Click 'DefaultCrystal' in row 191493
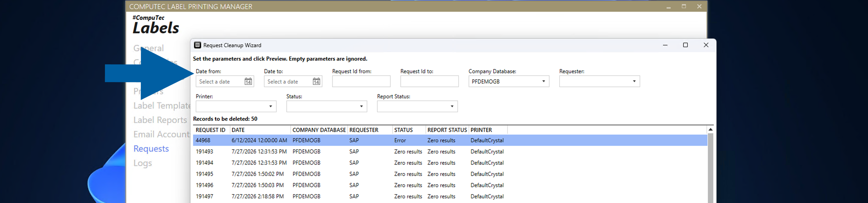The image size is (868, 203). (487, 151)
